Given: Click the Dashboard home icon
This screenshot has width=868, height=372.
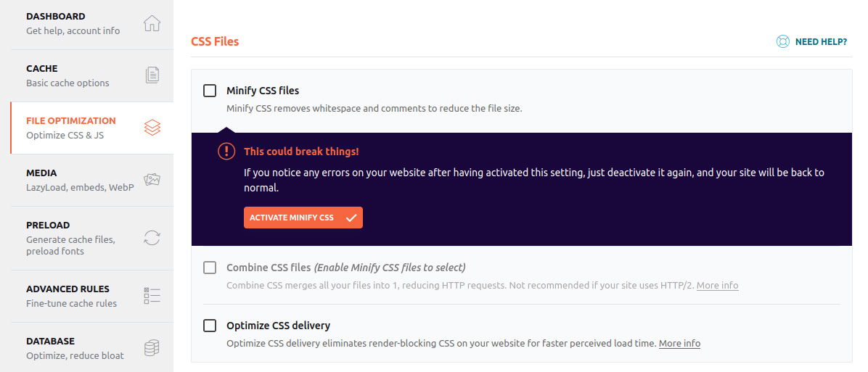Looking at the screenshot, I should click(x=152, y=23).
